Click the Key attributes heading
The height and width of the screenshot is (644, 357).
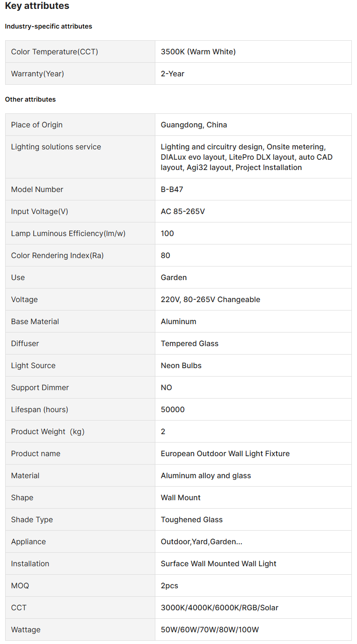(x=37, y=6)
